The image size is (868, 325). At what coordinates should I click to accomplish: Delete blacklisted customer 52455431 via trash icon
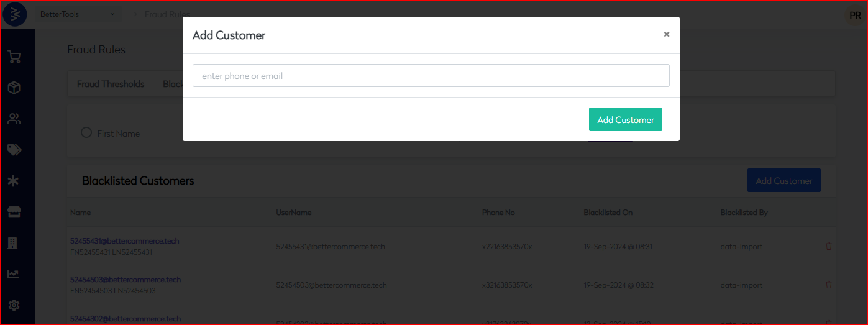(x=828, y=246)
